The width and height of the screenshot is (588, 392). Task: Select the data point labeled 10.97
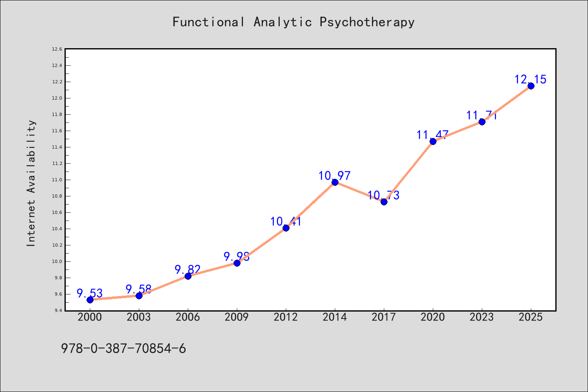335,182
